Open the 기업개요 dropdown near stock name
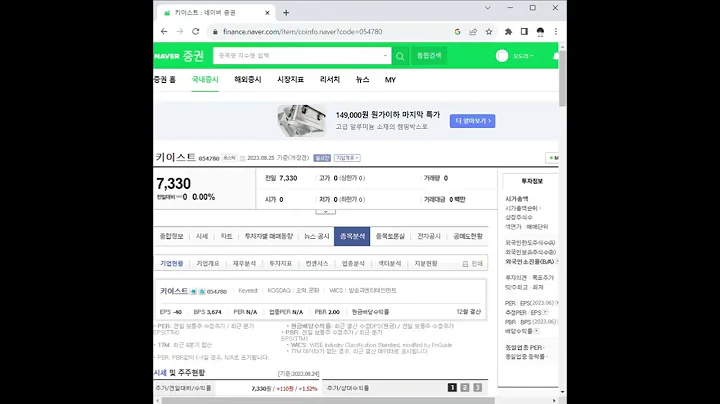The image size is (720, 404). (x=347, y=158)
